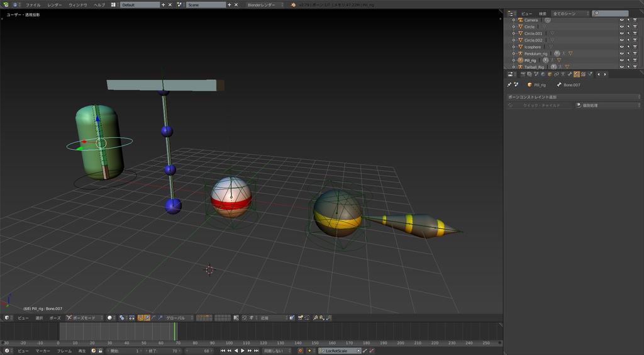Toggle renderability camera for Pill_rig

(x=635, y=60)
